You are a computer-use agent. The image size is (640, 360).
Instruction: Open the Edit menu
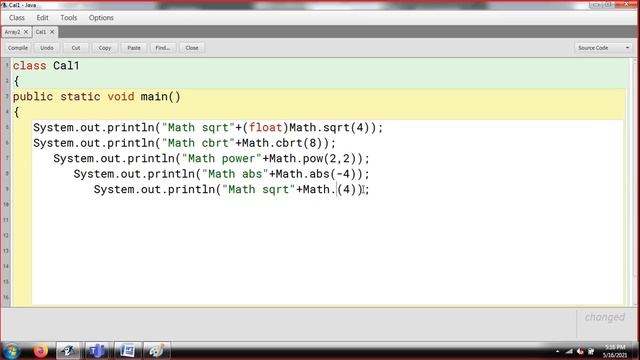(x=42, y=18)
